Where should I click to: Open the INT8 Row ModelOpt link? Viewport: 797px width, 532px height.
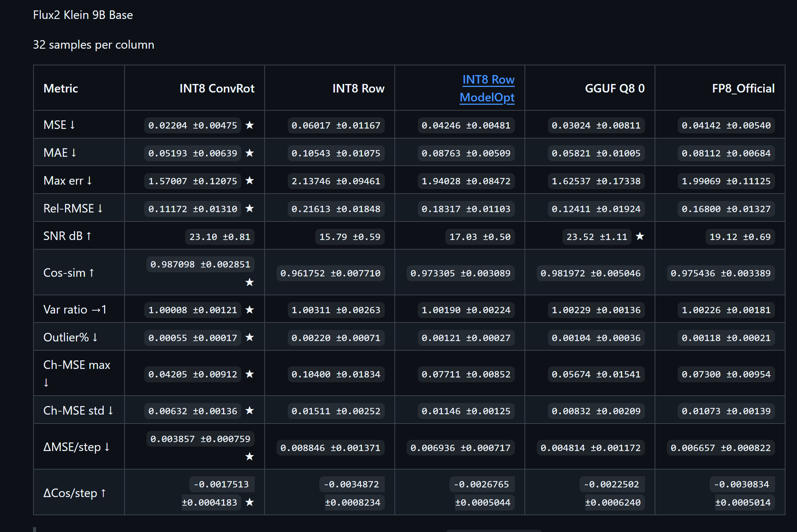(487, 88)
